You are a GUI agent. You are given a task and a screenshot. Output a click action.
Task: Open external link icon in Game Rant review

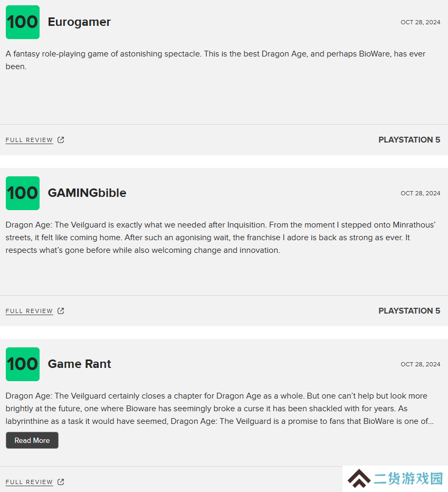pos(61,482)
